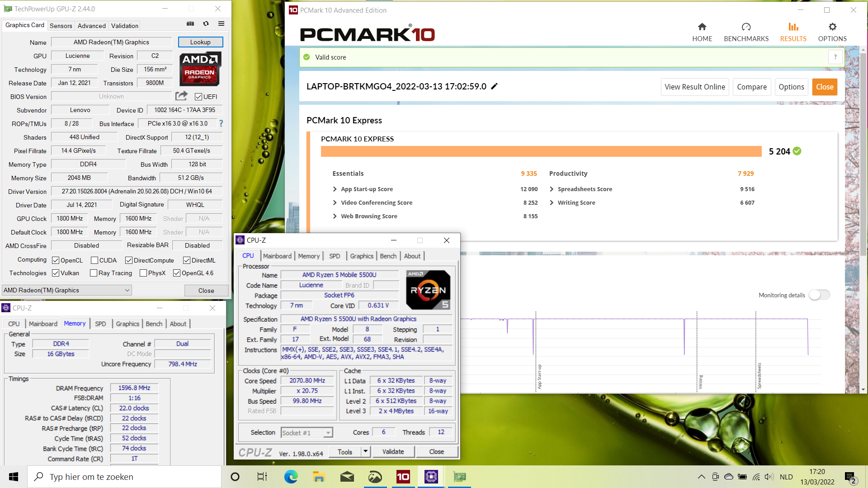This screenshot has width=868, height=488.
Task: Open PCMark Benchmarks gauge icon
Action: click(x=746, y=27)
